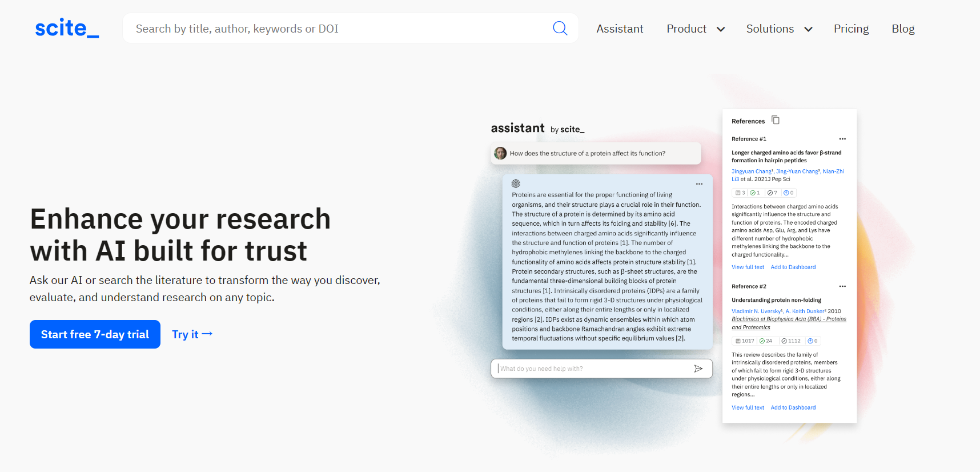The image size is (980, 472).
Task: Start the free 7-day trial
Action: (95, 334)
